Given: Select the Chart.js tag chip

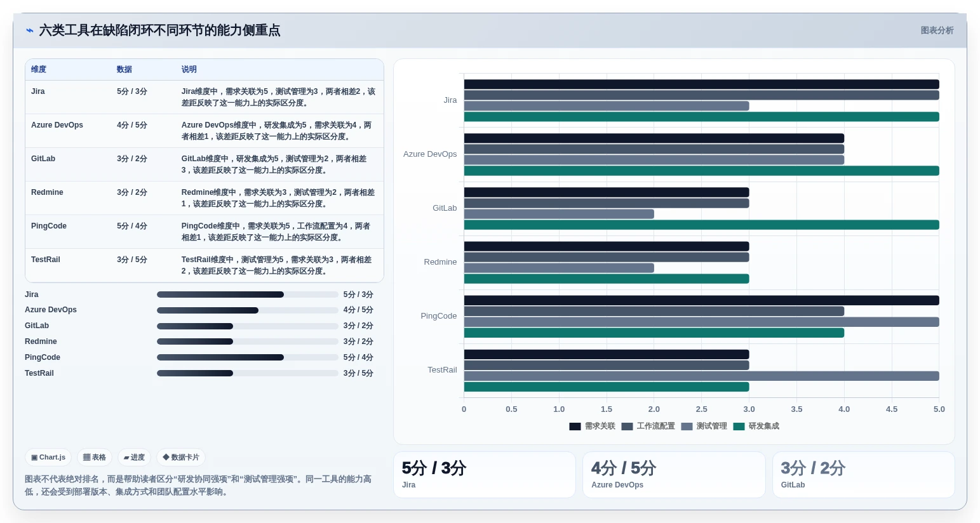Looking at the screenshot, I should pyautogui.click(x=48, y=457).
